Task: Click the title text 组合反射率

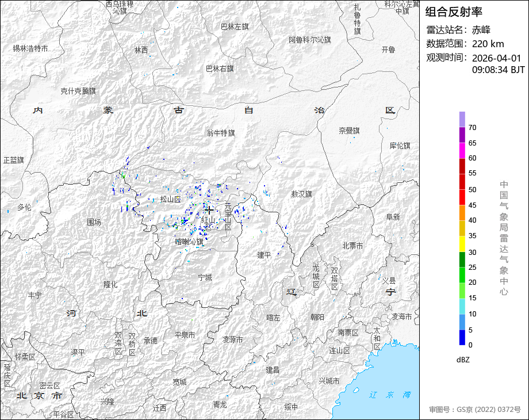Action: point(454,12)
